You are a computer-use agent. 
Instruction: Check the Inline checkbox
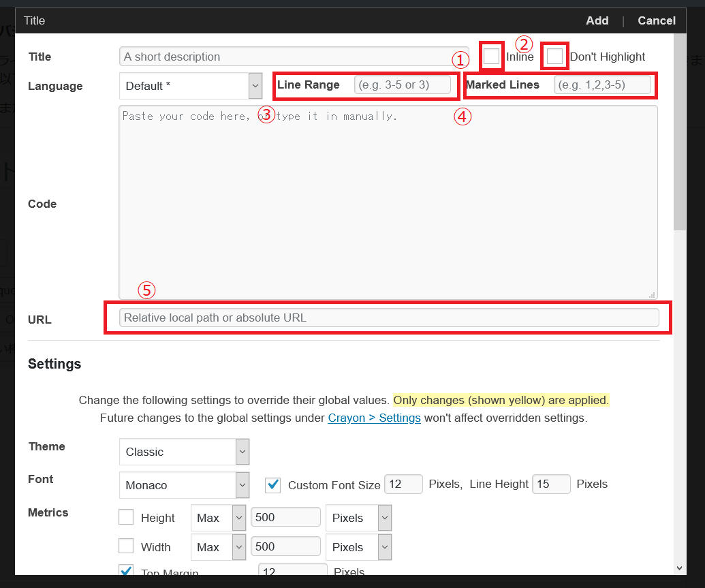tap(491, 57)
